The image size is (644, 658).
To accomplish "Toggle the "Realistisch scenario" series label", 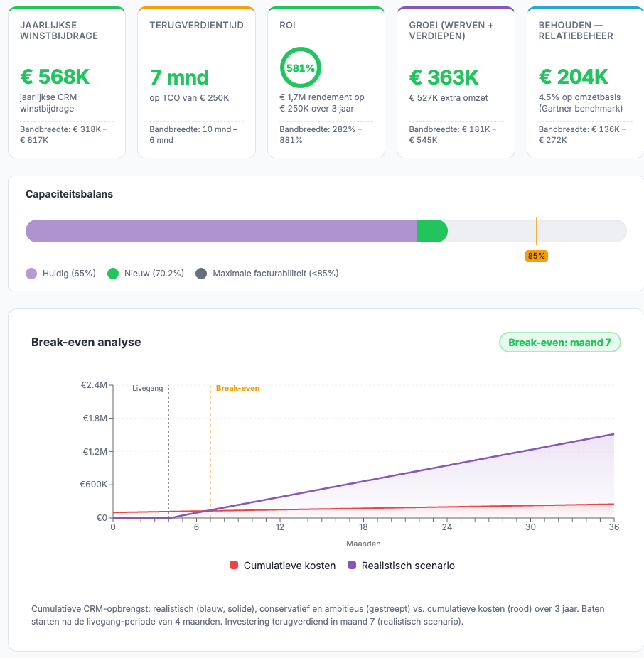I will [408, 566].
